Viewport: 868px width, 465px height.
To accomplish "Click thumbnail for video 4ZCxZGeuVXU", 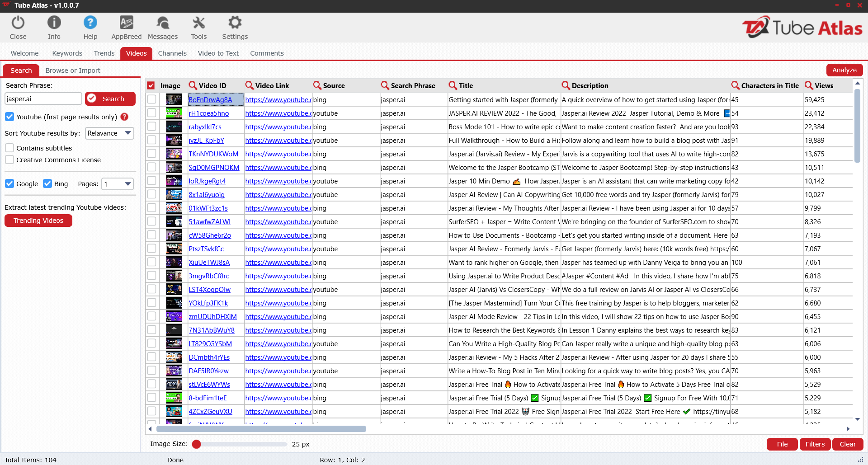I will click(x=174, y=411).
